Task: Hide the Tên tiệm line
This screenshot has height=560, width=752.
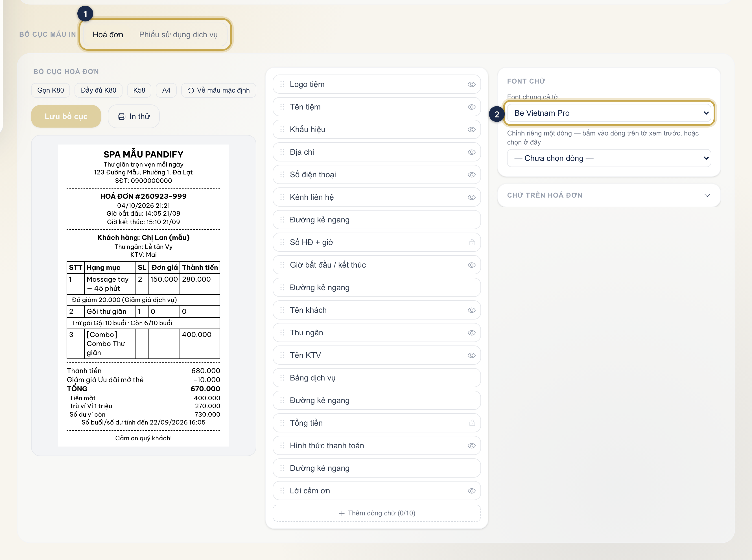Action: point(472,107)
